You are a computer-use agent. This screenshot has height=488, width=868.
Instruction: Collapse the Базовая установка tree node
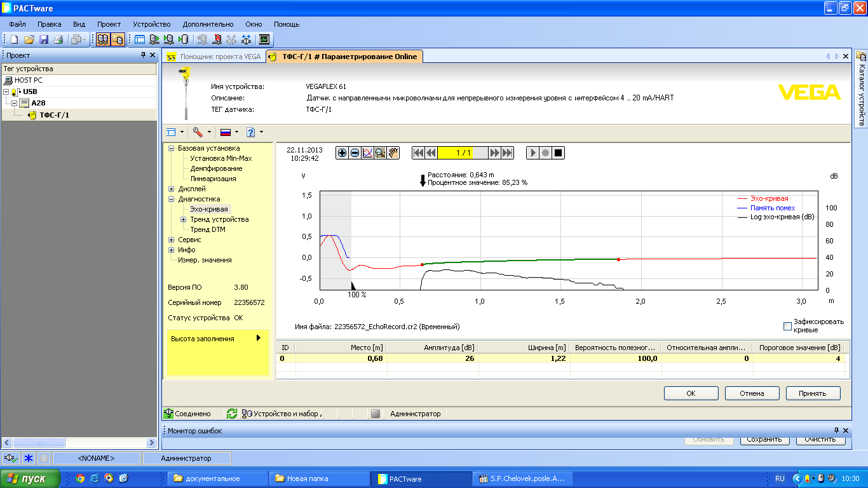click(171, 148)
